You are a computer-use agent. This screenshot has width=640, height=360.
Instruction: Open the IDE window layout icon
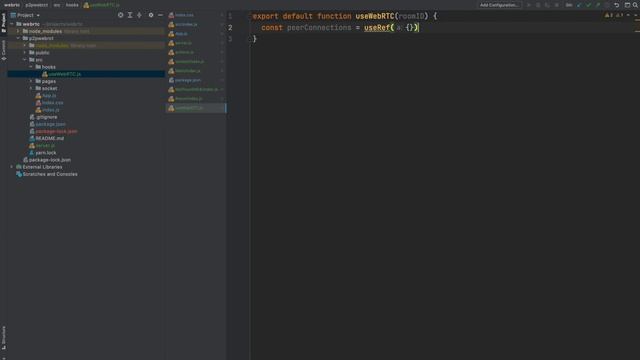click(x=627, y=5)
